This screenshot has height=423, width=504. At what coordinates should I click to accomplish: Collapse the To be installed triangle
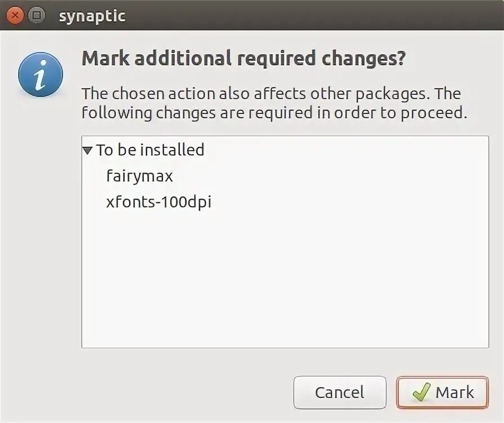tap(87, 151)
